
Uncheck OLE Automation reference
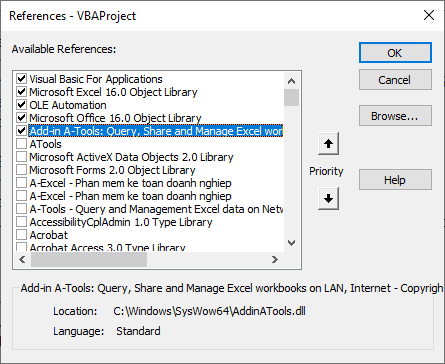pos(22,105)
